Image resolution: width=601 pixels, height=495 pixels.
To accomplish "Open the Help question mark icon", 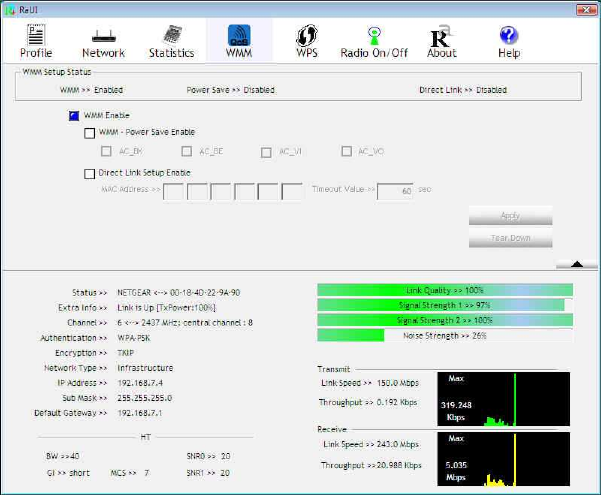I will click(x=509, y=35).
